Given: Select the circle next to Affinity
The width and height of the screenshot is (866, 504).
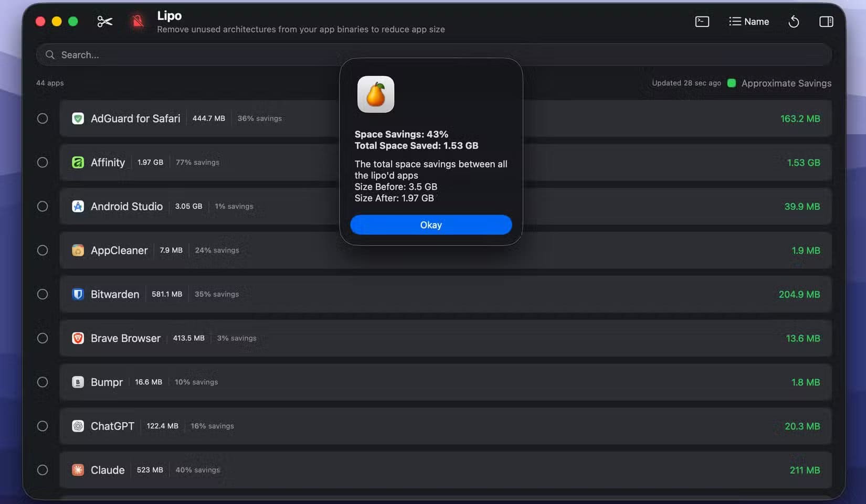Looking at the screenshot, I should click(43, 162).
